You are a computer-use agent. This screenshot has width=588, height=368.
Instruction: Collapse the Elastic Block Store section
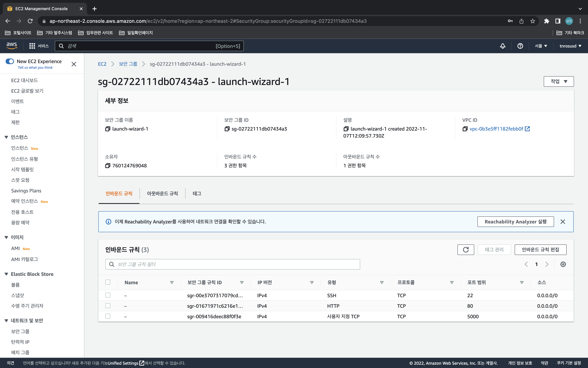(6, 274)
